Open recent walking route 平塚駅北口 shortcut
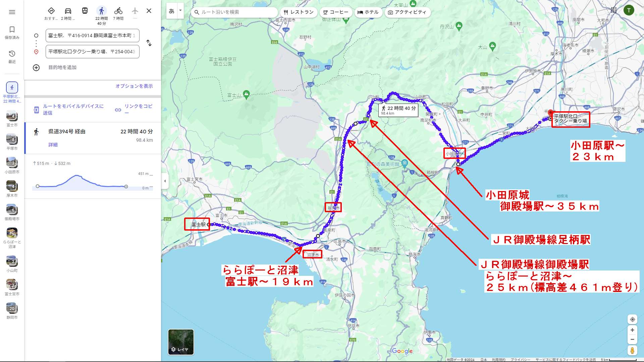Screen dimensions: 644x362 [12, 92]
